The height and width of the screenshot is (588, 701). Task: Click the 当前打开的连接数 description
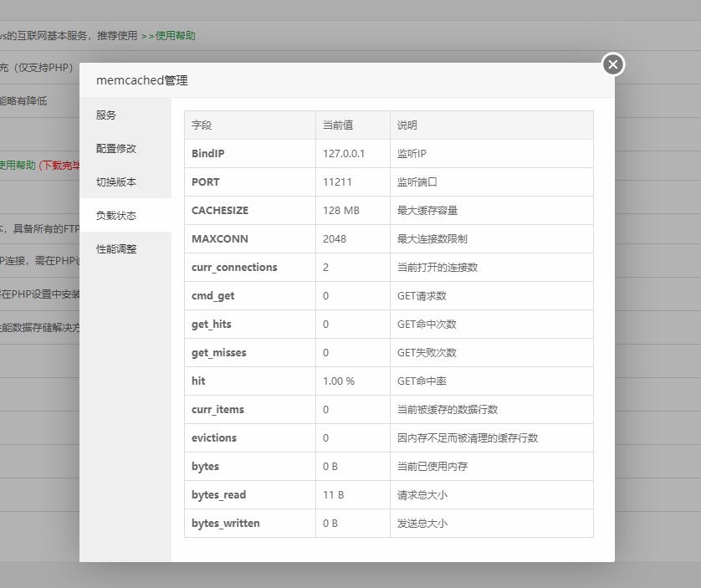[x=437, y=268]
